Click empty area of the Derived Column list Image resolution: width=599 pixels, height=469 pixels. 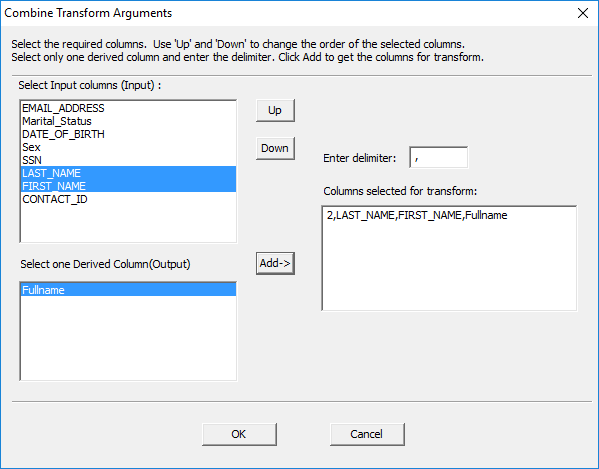tap(128, 338)
